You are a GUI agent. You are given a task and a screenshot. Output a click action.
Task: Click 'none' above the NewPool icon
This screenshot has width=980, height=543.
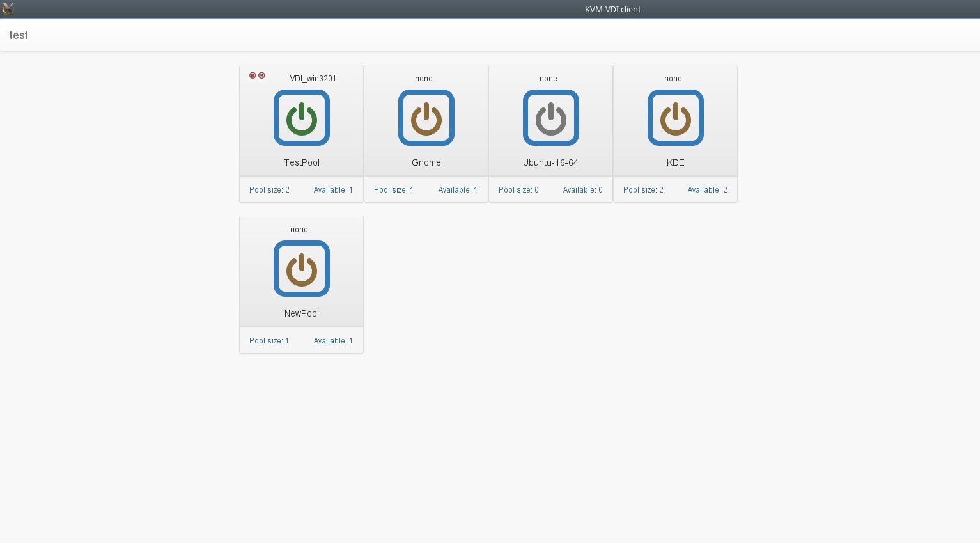click(x=299, y=230)
